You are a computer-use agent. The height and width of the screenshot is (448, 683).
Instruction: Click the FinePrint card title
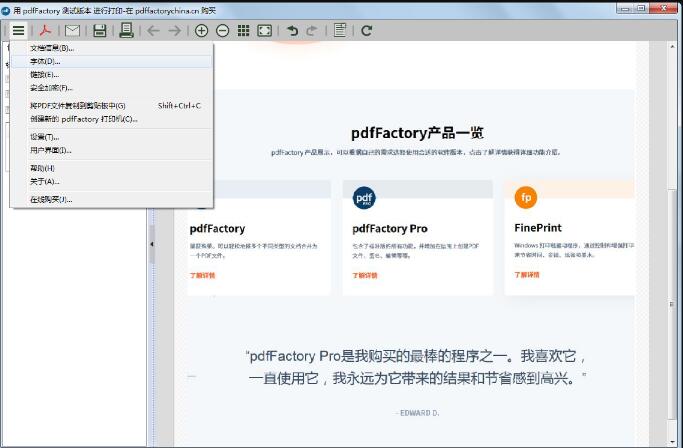tap(538, 228)
